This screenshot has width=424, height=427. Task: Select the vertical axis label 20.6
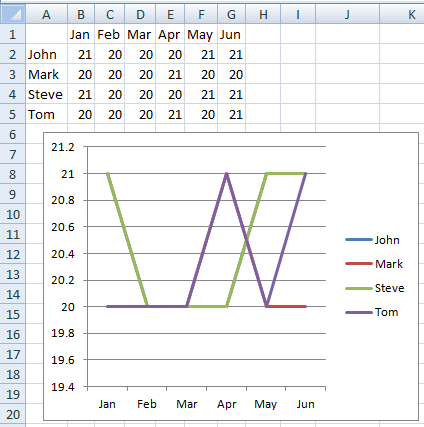point(63,227)
